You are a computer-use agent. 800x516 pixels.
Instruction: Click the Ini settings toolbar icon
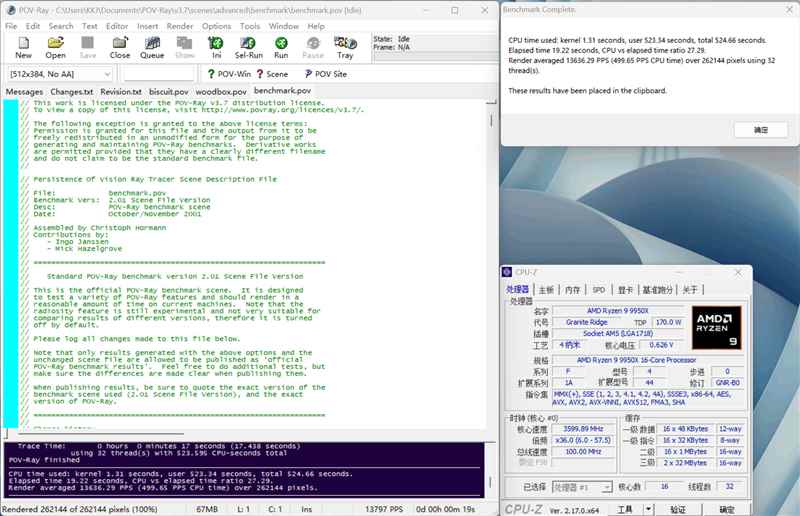[x=216, y=46]
